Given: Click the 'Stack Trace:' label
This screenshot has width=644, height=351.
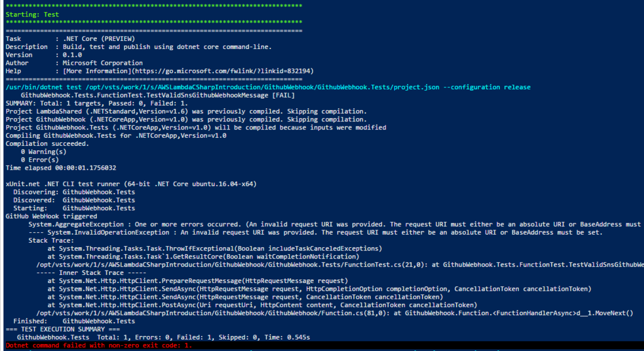Looking at the screenshot, I should (x=52, y=240).
